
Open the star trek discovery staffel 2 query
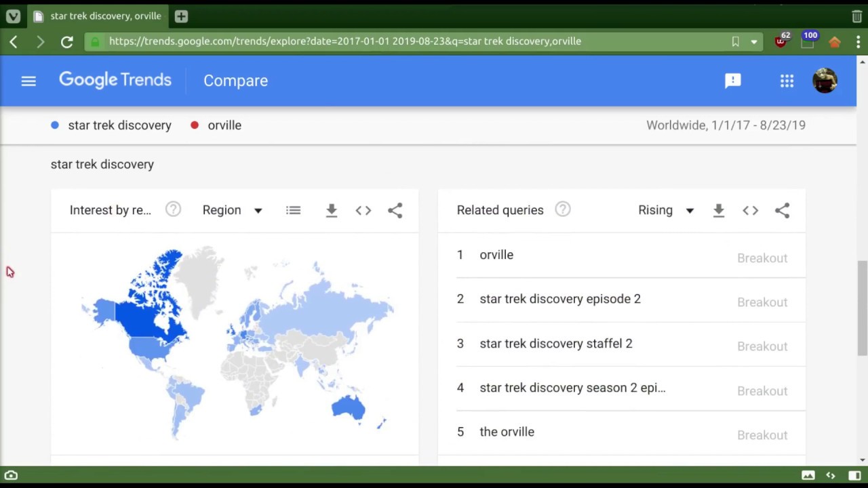point(555,344)
